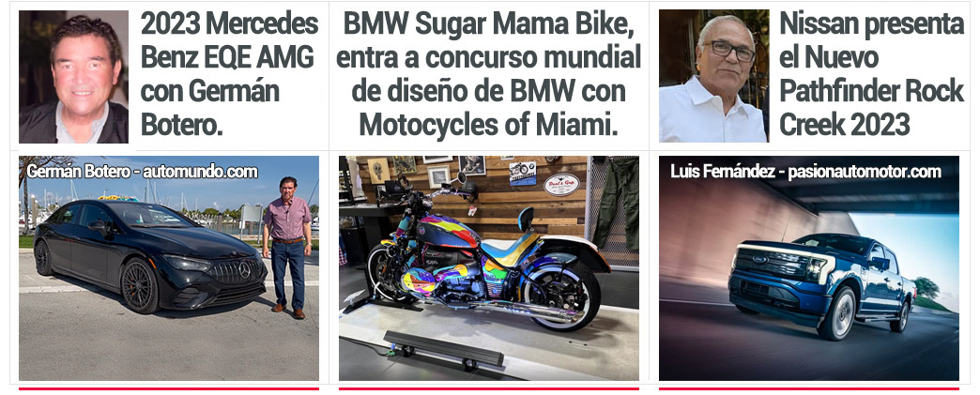Click the green jacket hanging behind the motorcycle
The height and width of the screenshot is (395, 980).
pos(615,203)
